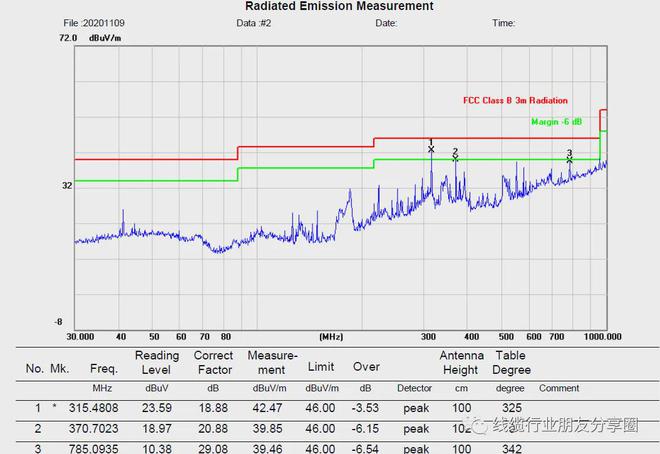Screen dimensions: 660x454
Task: Click the Table Degree column header
Action: (511, 362)
